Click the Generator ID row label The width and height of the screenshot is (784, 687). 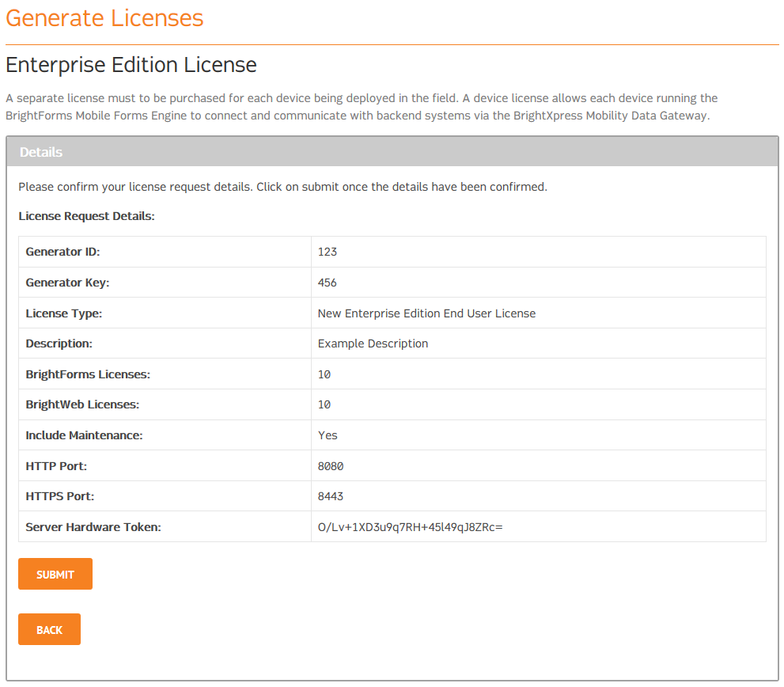click(62, 252)
